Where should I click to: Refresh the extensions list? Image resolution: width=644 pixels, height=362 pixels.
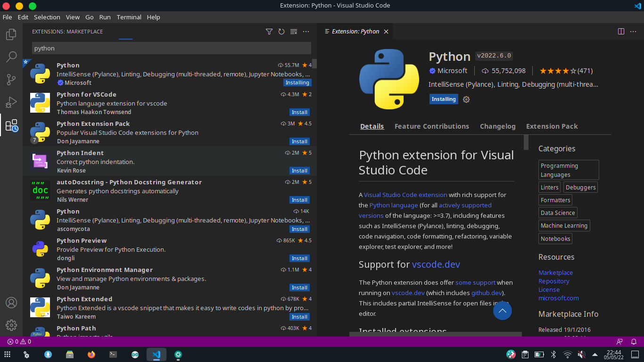point(281,32)
